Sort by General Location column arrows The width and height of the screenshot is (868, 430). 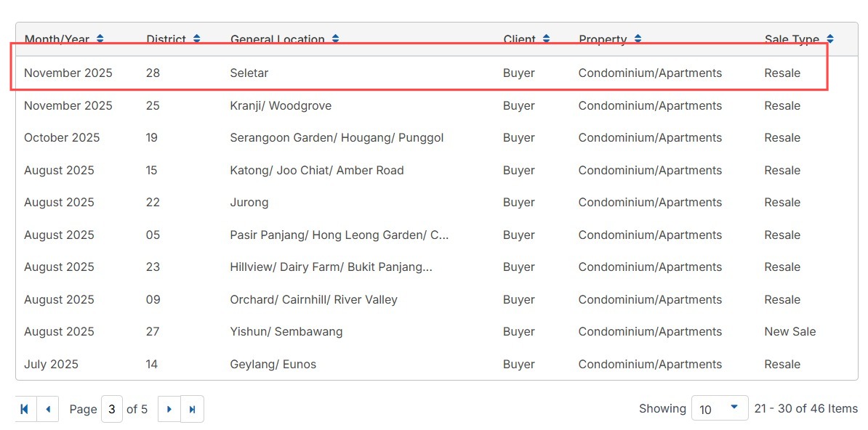[x=335, y=38]
